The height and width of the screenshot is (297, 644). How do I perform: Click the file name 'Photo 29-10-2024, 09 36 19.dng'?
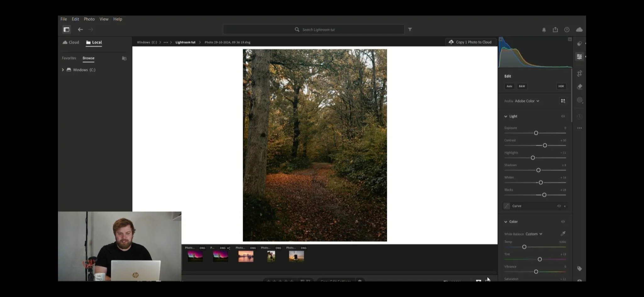coord(227,42)
